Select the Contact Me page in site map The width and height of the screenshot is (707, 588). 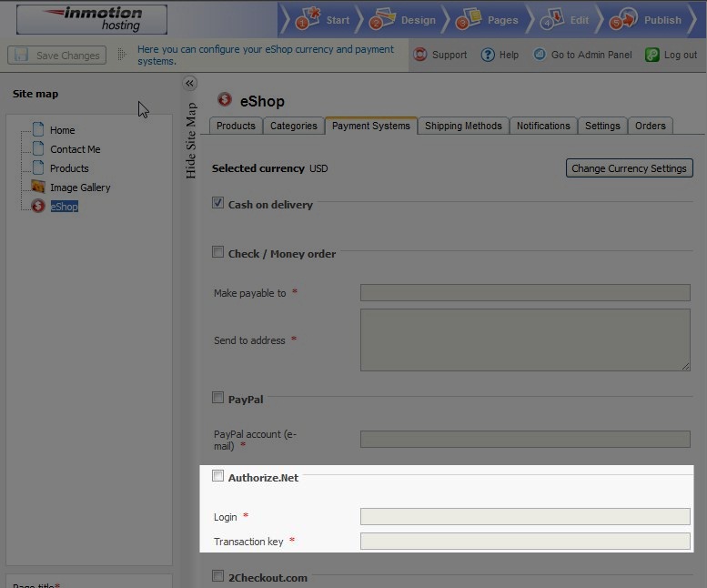tap(75, 149)
